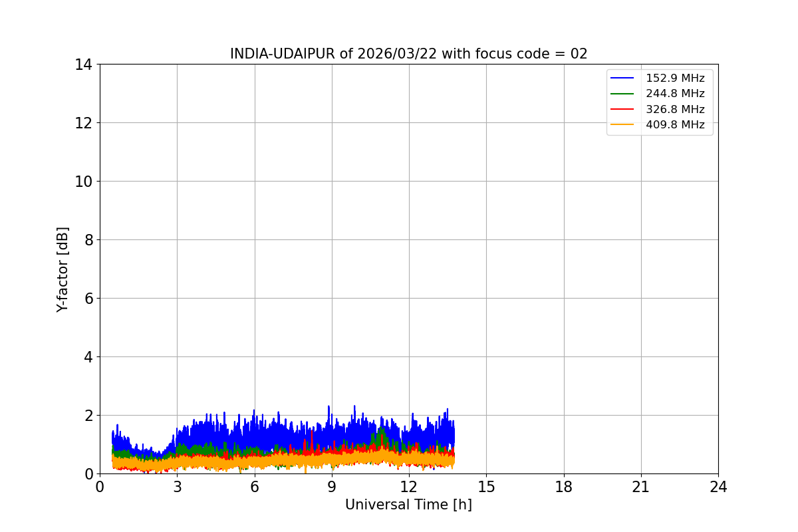
Task: Click the Y-factor [dB] axis label
Action: click(63, 269)
